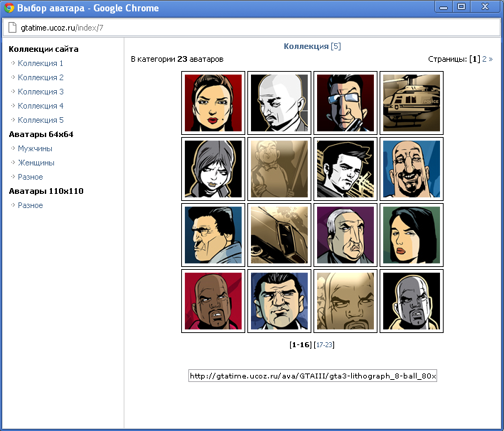Open Коллекция 1 in the sidebar

[41, 63]
